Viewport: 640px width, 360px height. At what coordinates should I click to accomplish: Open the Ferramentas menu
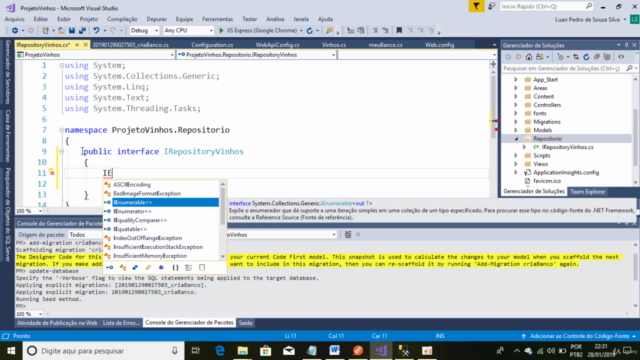[217, 19]
